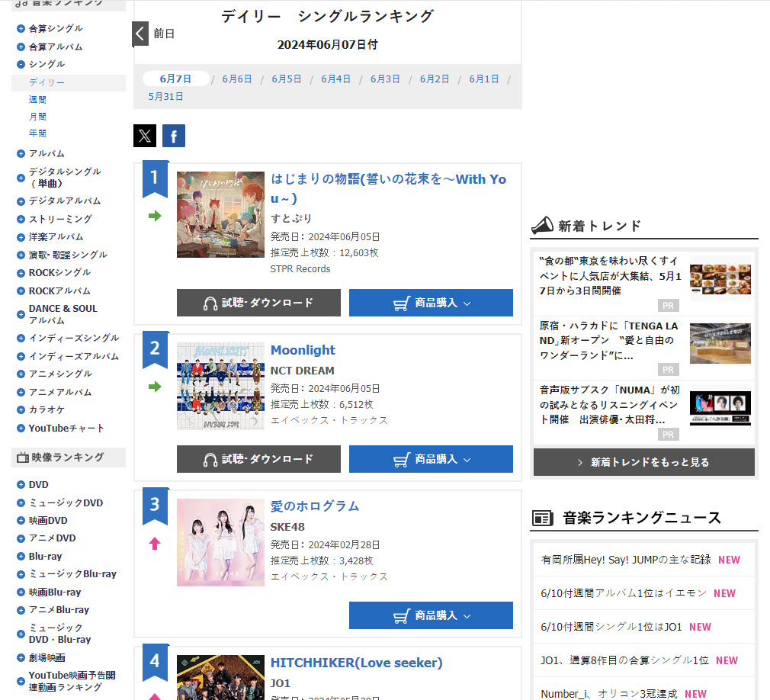This screenshot has height=700, width=770.
Task: Open ミュージックDVD ranking link
Action: point(66,503)
